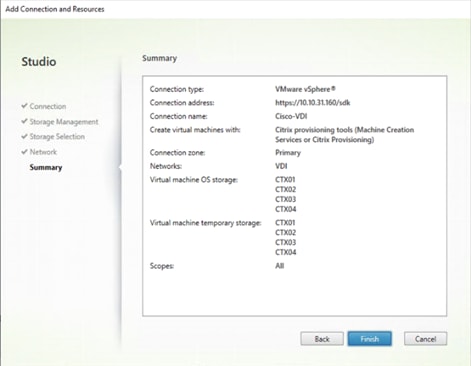Click the 'Networks:' label
The height and width of the screenshot is (366, 471).
pyautogui.click(x=166, y=166)
